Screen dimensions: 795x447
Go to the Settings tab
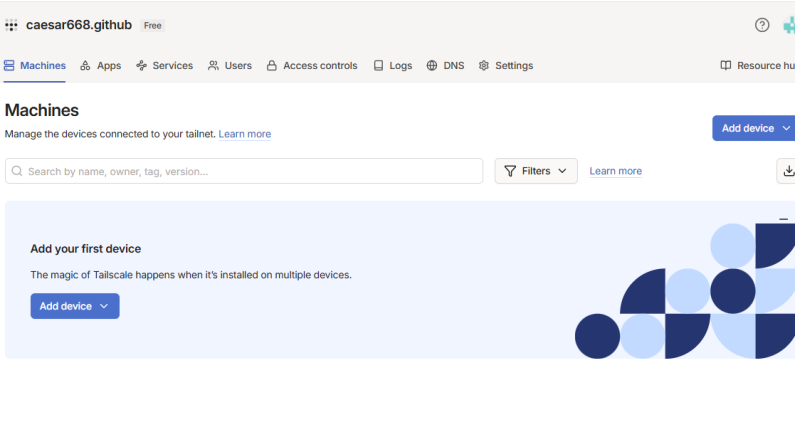[x=505, y=65]
